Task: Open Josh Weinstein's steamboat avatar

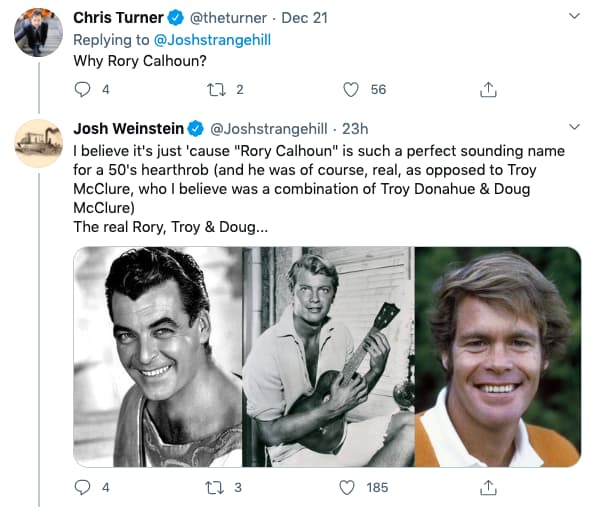Action: (38, 143)
